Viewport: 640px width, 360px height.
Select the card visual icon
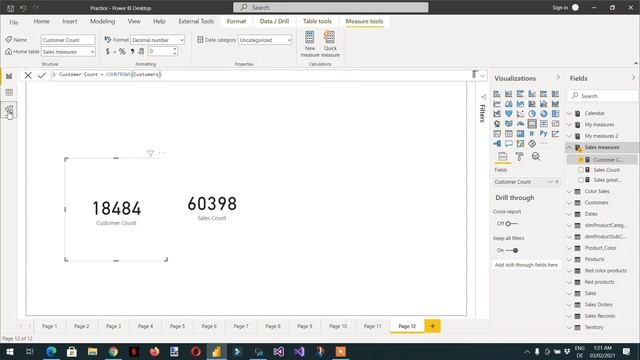(532, 123)
